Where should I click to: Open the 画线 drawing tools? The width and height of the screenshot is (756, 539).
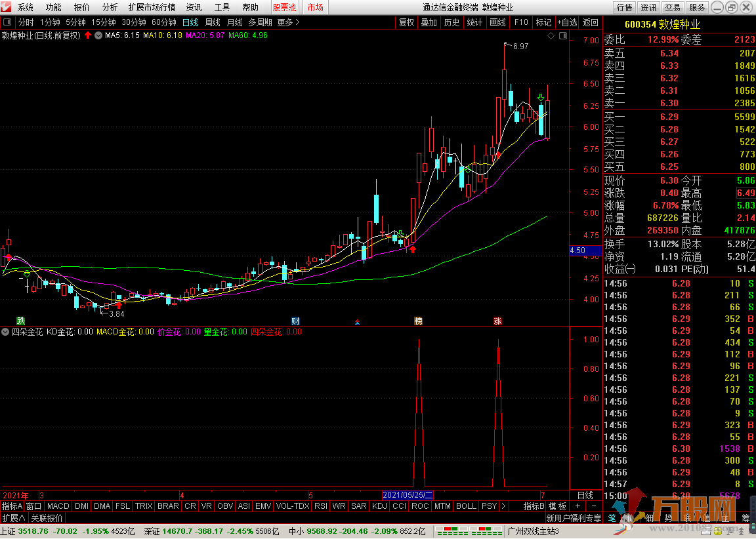click(x=497, y=22)
